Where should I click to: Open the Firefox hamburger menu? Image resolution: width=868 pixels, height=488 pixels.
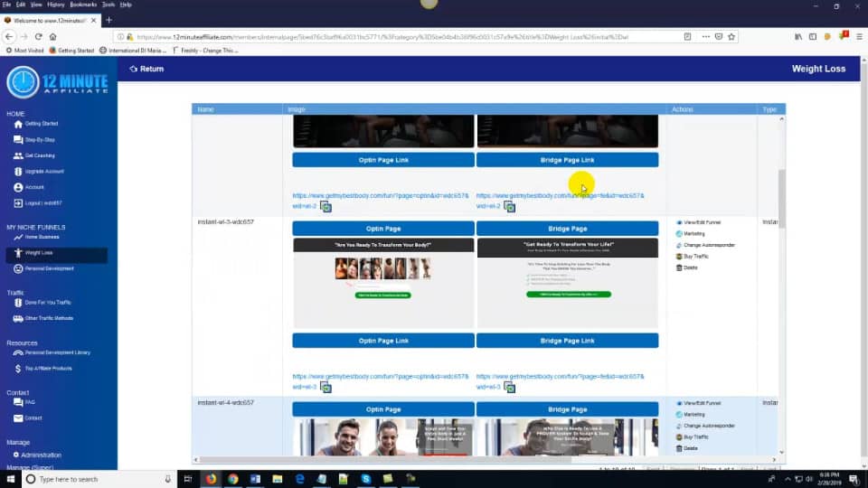859,37
